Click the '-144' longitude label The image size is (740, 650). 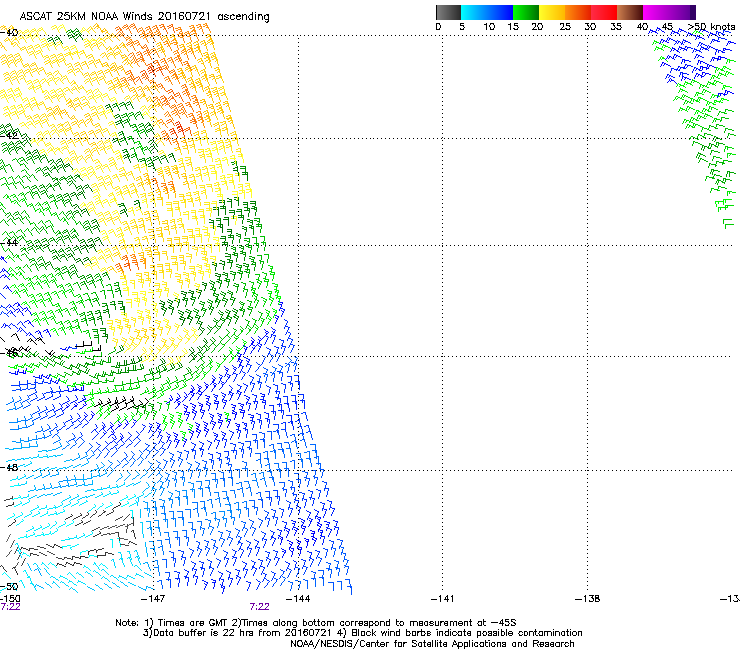pos(298,599)
